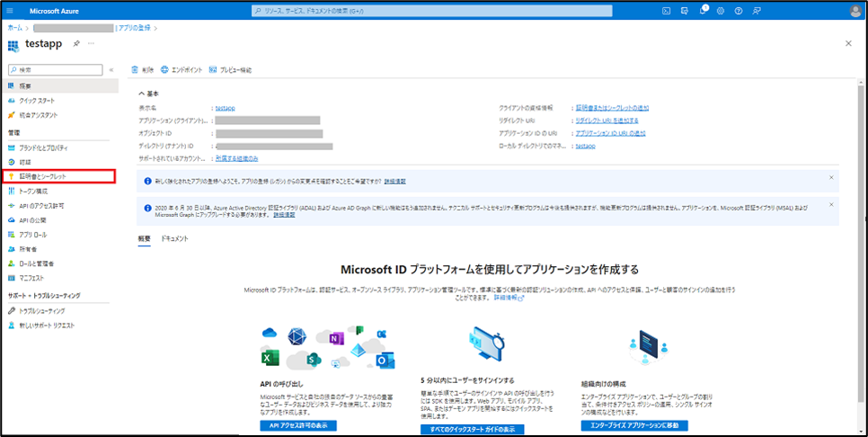
Task: Open Cloud Shell from the top bar
Action: tap(667, 11)
